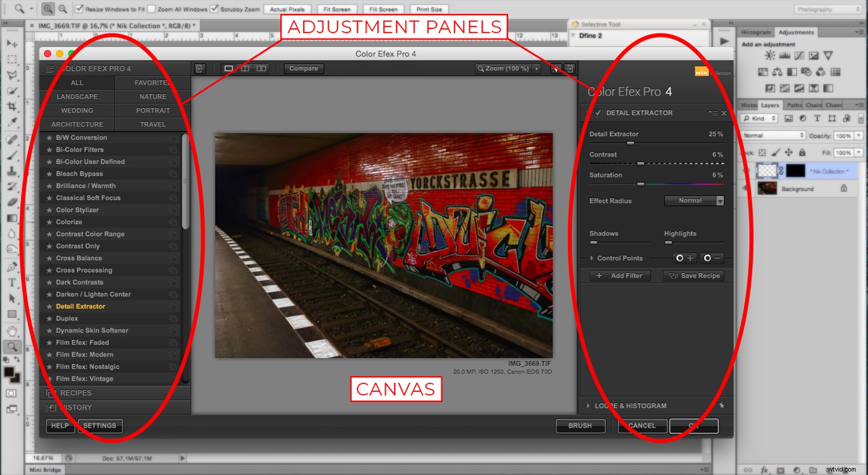Select the Curves adjustment icon
The width and height of the screenshot is (868, 475).
(x=799, y=55)
